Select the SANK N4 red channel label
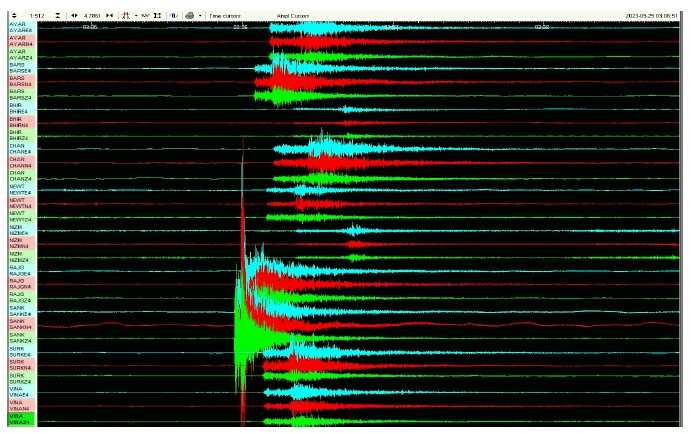 click(20, 324)
